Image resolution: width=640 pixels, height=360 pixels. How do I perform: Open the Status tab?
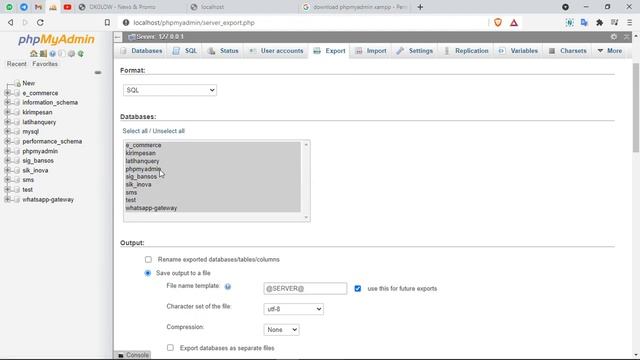223,51
